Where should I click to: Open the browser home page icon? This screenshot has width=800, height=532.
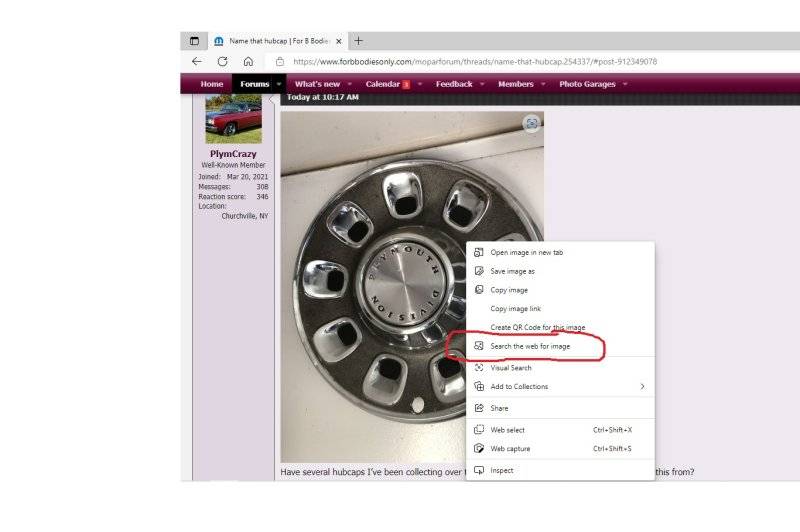point(248,61)
